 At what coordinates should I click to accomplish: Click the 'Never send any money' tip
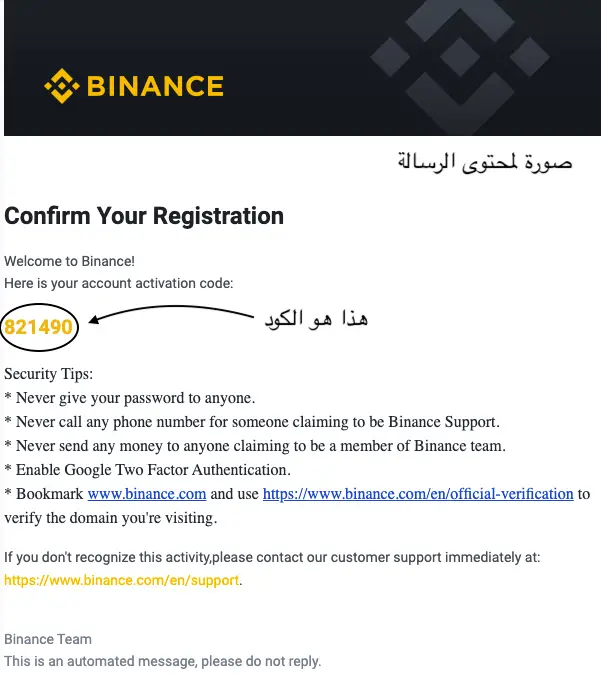(255, 446)
